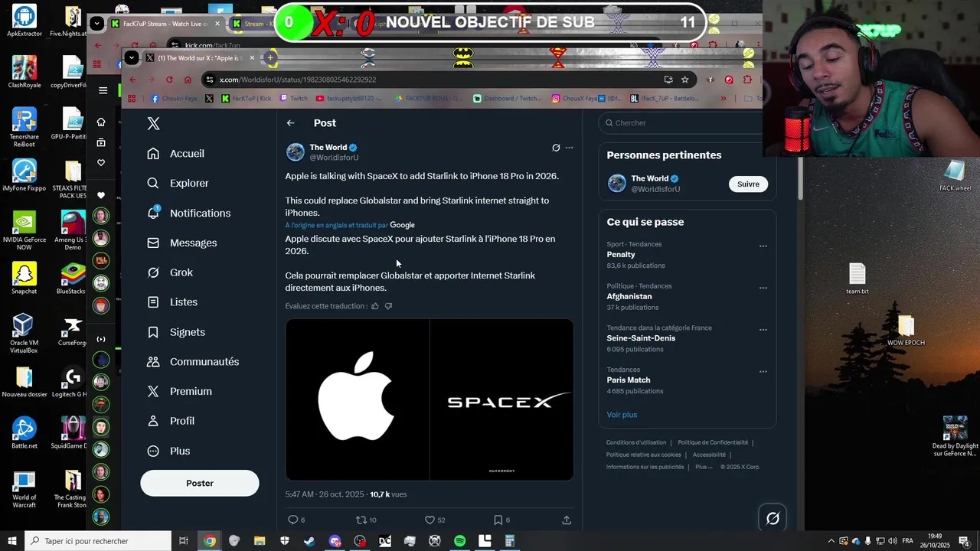Go to the browser home page
The width and height of the screenshot is (980, 551).
[188, 80]
